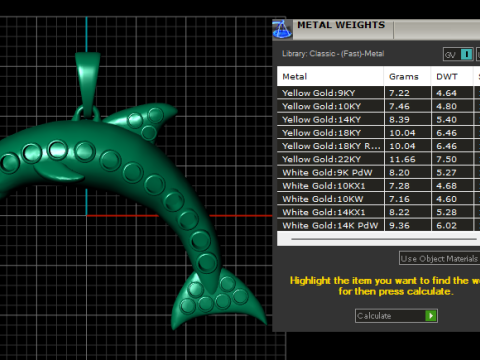Click the 7.22 grams cell
This screenshot has width=480, height=360.
coord(407,93)
